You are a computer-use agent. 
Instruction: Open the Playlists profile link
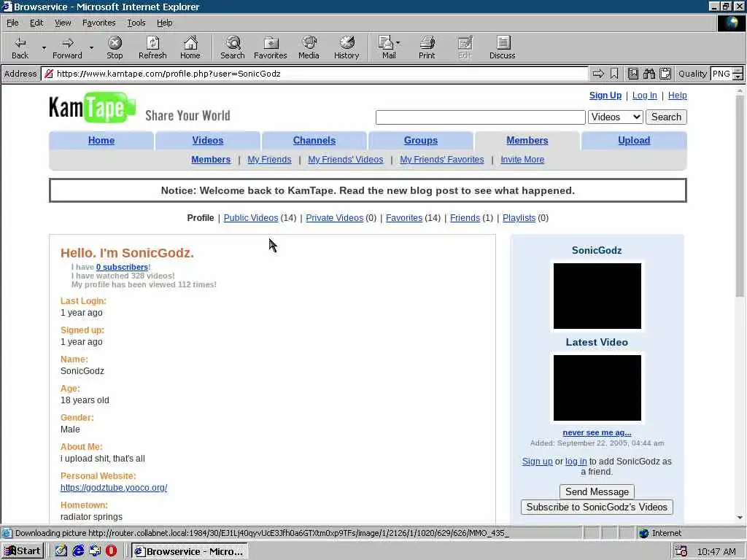[519, 217]
